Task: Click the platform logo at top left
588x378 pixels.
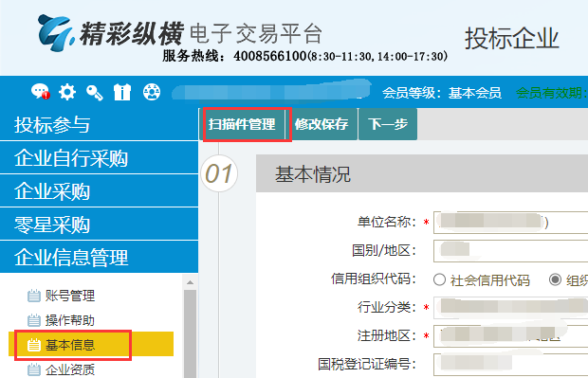Action: [x=56, y=33]
